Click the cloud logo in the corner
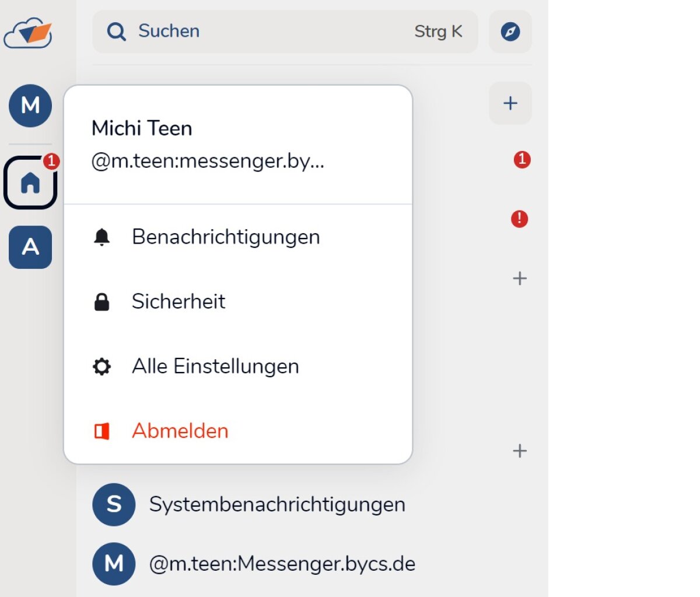The width and height of the screenshot is (700, 597). click(28, 33)
